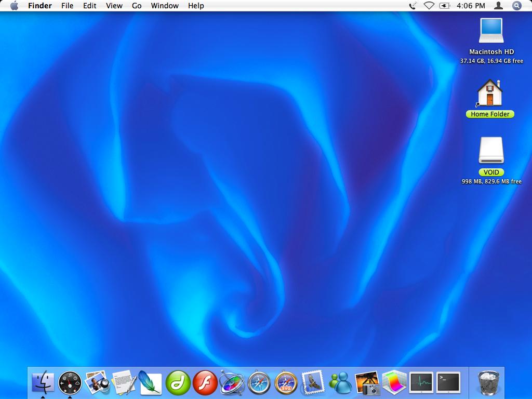Image resolution: width=532 pixels, height=399 pixels.
Task: Open the Apple menu
Action: tap(14, 6)
